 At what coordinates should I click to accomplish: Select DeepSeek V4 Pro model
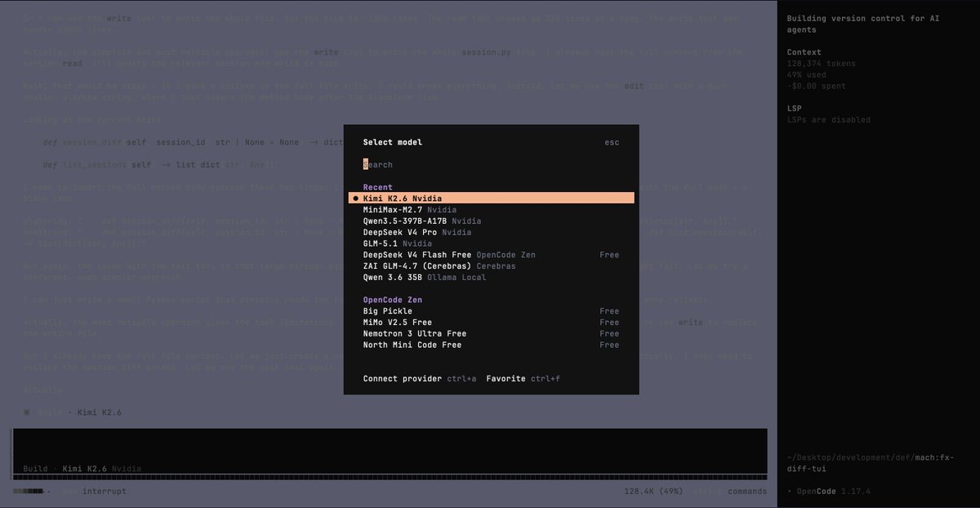pyautogui.click(x=491, y=232)
